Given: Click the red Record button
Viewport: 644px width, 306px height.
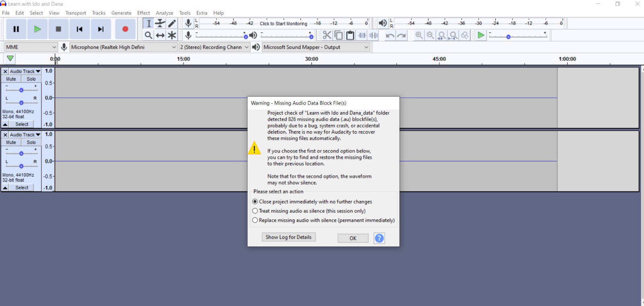Looking at the screenshot, I should click(125, 29).
